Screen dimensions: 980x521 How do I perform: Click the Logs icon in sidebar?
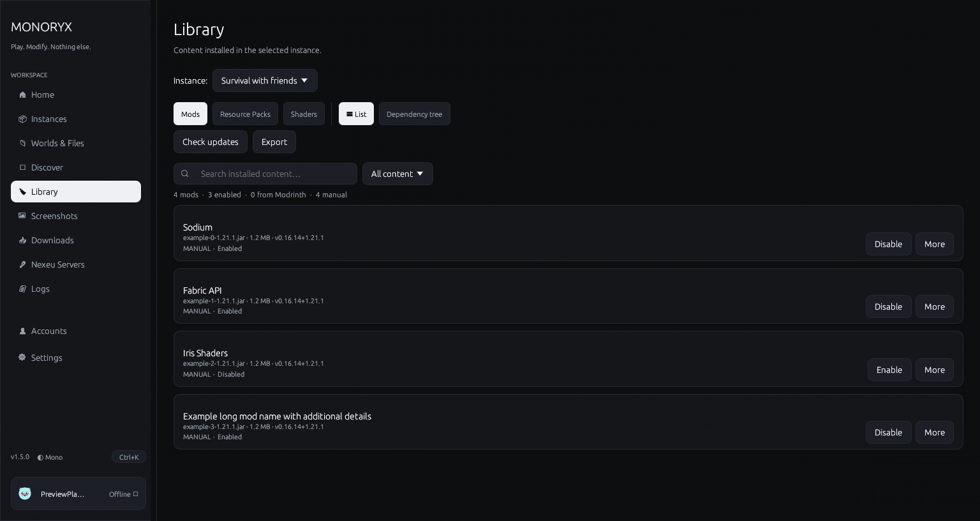[22, 289]
